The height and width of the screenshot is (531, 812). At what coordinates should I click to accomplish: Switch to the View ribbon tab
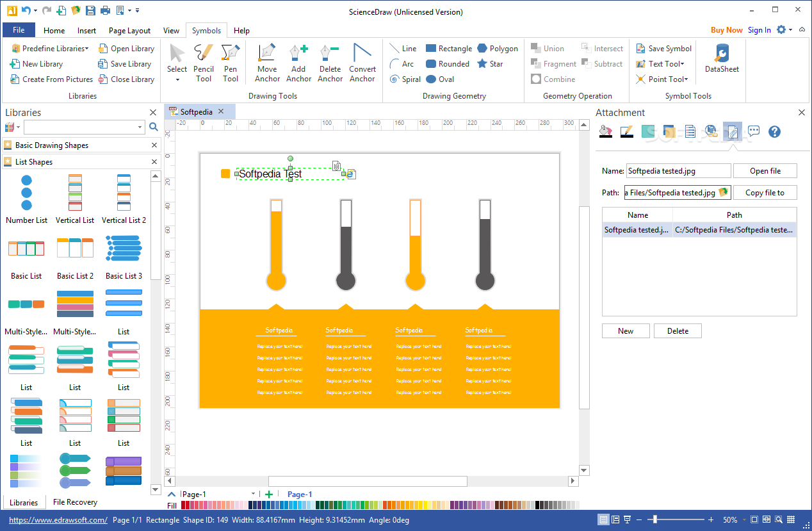[x=171, y=30]
